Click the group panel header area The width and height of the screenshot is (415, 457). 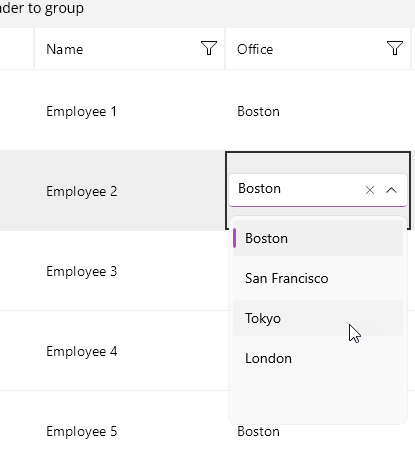point(207,13)
